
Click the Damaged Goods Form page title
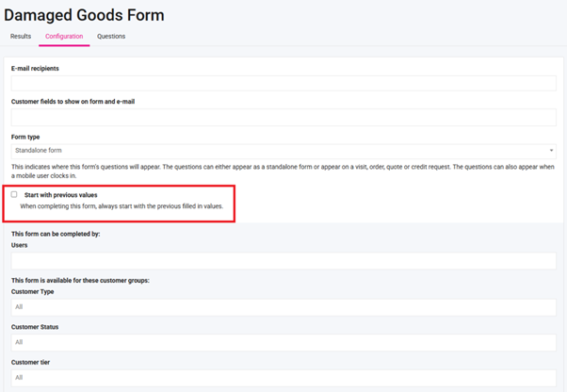coord(84,15)
